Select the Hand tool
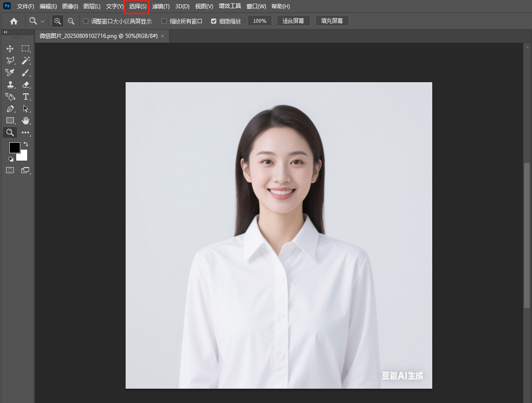 click(x=25, y=120)
